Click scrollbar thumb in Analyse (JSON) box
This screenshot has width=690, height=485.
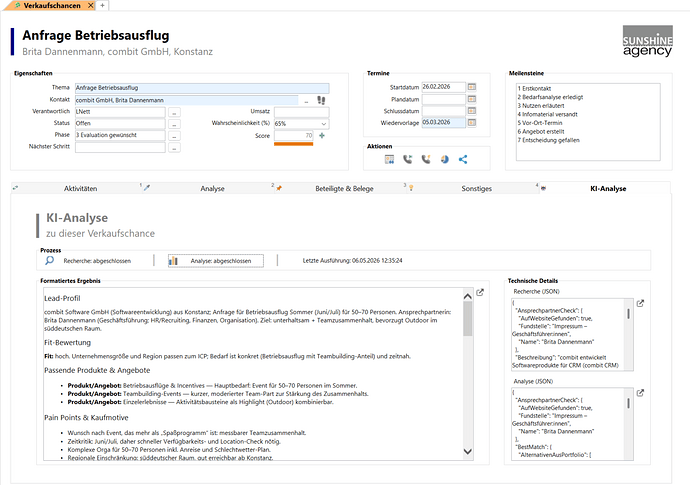[628, 403]
